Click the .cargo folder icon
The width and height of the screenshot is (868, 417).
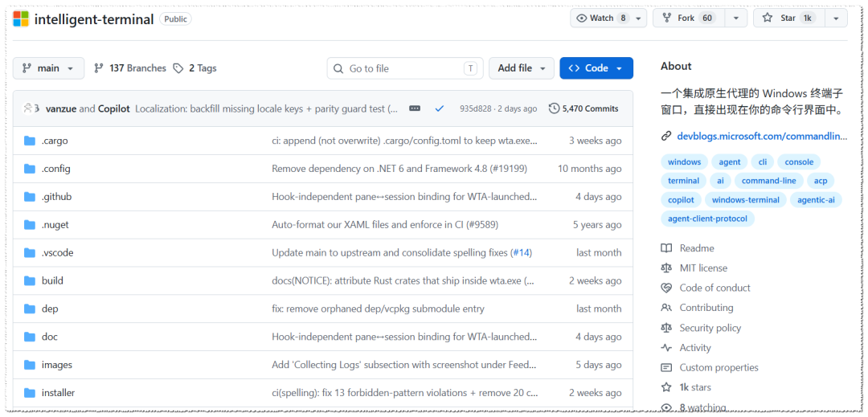[x=30, y=141]
